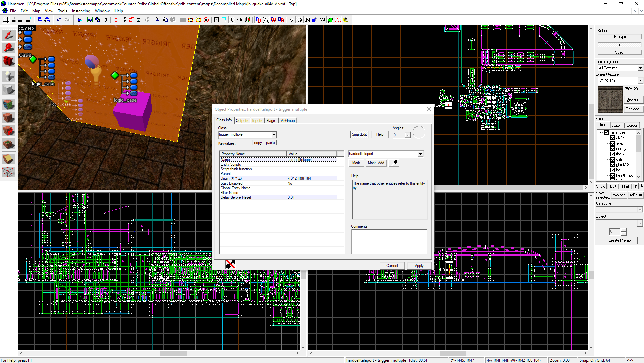Toggle the Instances visgroup checkbox
The width and height of the screenshot is (644, 363).
tap(606, 132)
